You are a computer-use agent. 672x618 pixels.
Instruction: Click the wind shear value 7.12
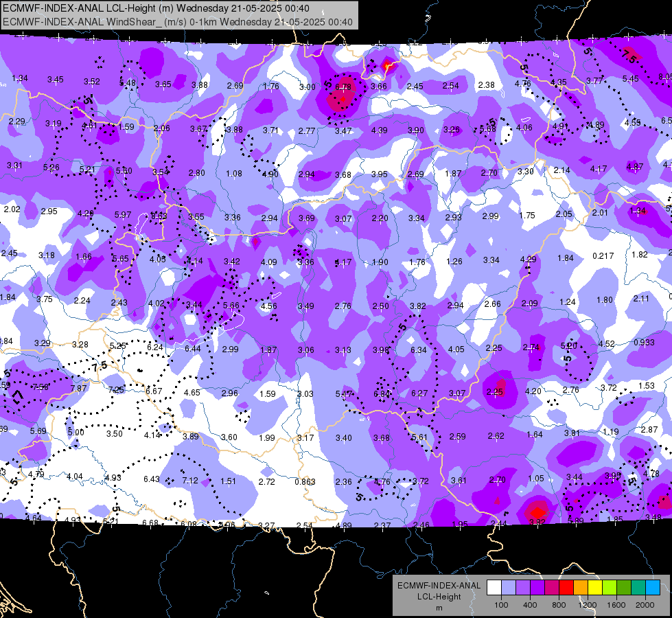tap(190, 481)
